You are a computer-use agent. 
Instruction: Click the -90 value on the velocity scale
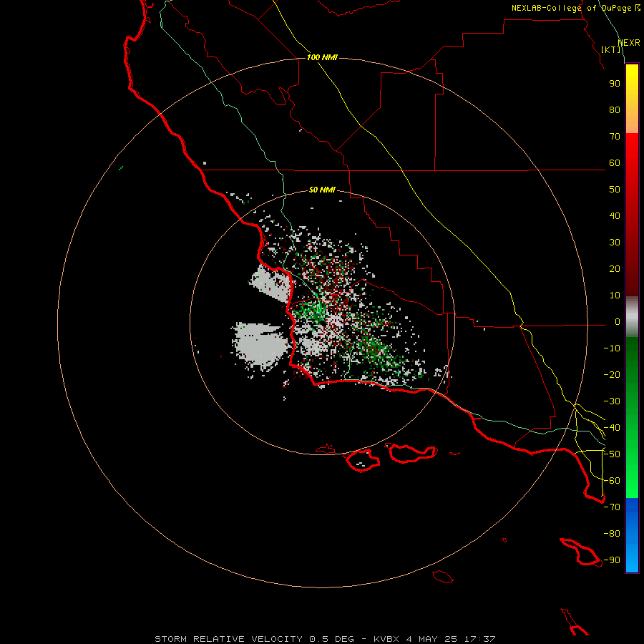(612, 560)
